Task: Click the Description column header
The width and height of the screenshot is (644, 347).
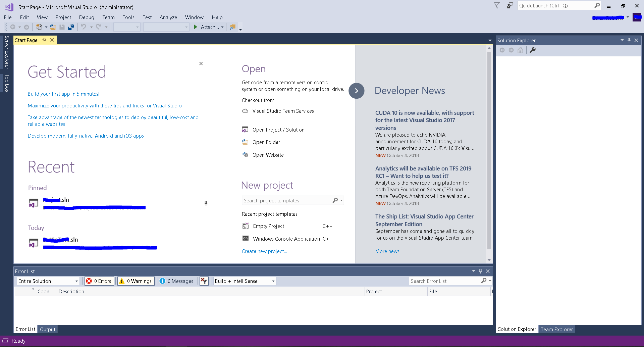Action: pyautogui.click(x=211, y=292)
